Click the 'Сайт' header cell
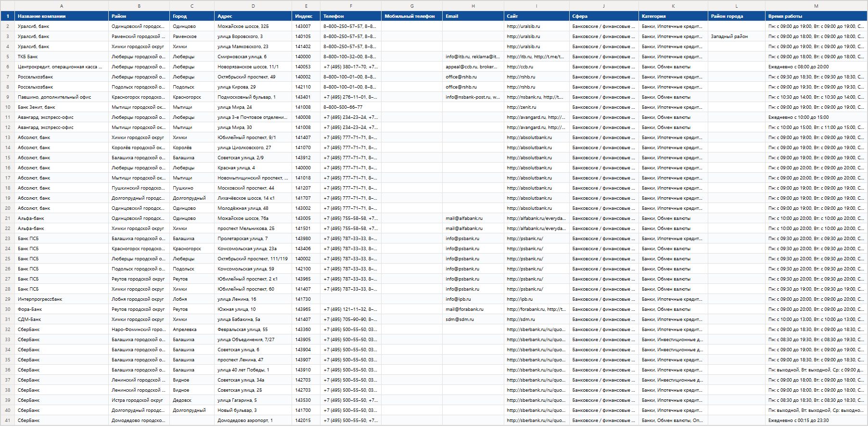The width and height of the screenshot is (868, 434). click(x=536, y=16)
